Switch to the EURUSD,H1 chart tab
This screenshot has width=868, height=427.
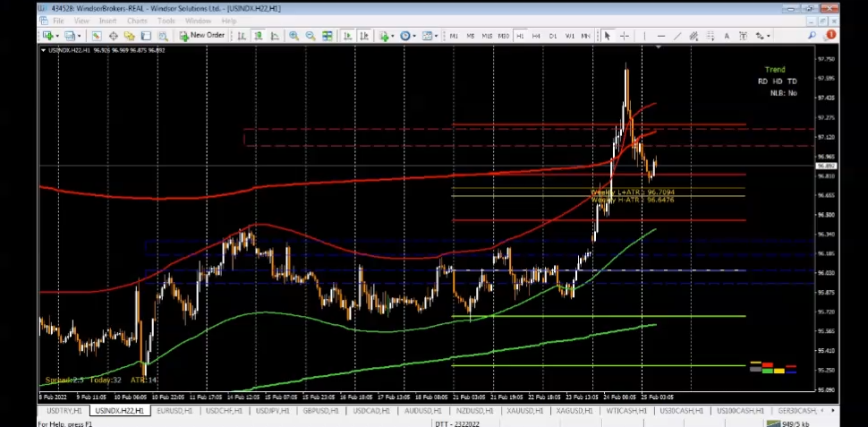pos(174,410)
